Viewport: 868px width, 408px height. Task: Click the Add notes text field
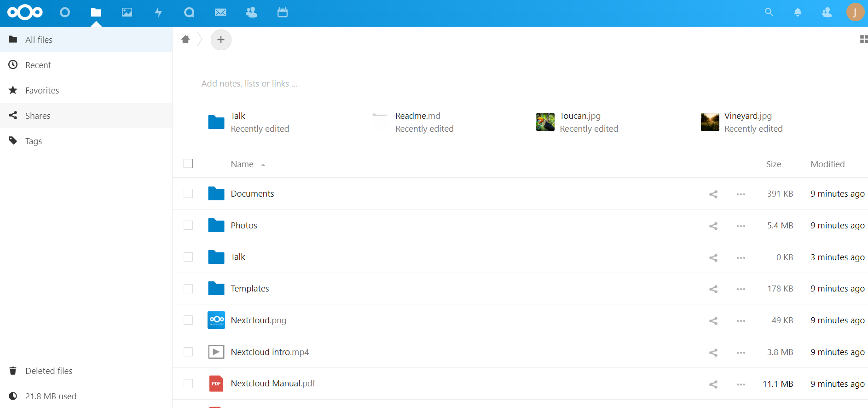pos(249,83)
